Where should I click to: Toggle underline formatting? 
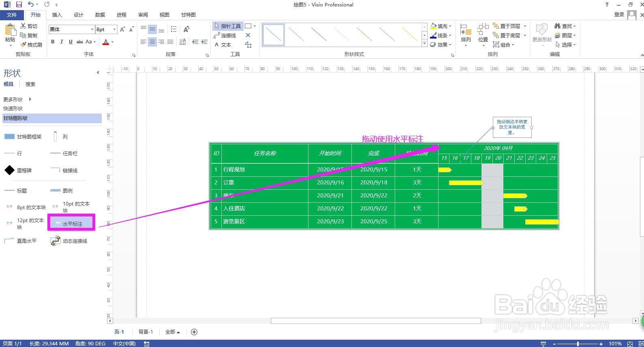tap(71, 42)
